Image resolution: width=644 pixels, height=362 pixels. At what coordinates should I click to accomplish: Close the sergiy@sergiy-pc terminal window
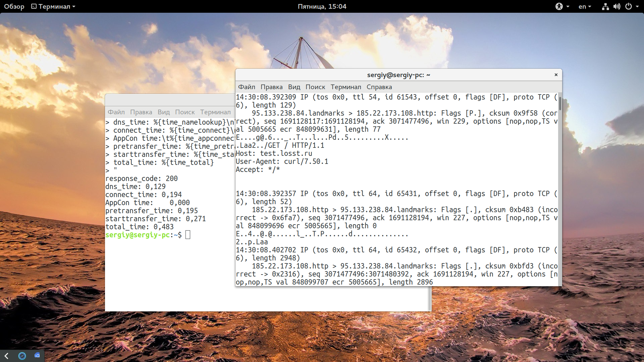556,75
